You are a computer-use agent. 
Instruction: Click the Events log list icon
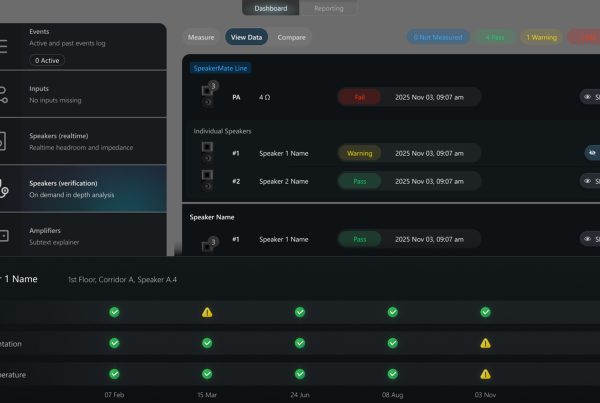point(4,46)
